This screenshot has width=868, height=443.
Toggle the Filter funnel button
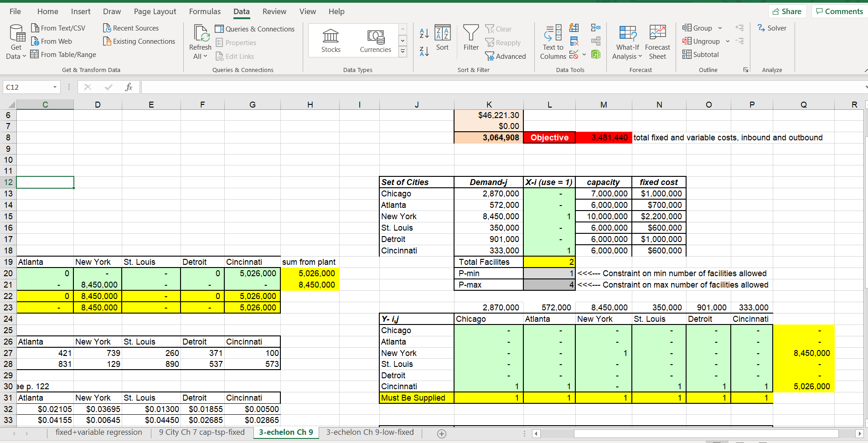click(x=471, y=38)
